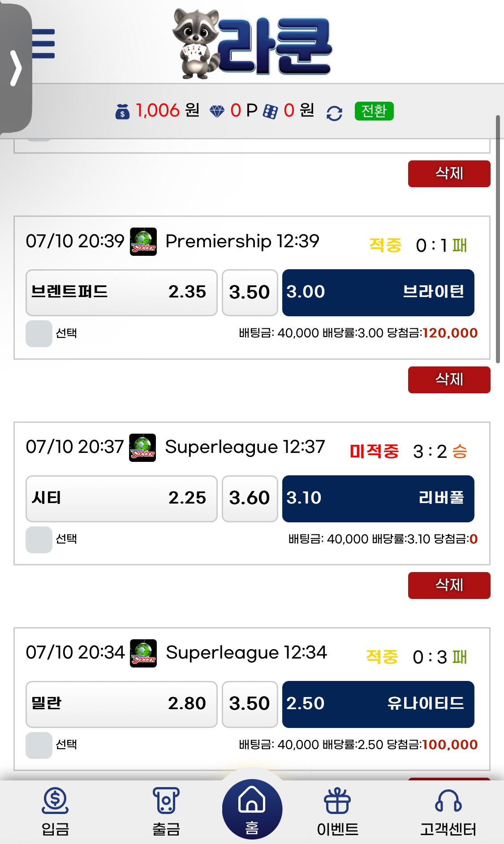
Task: Open the 출금 withdrawal tab
Action: click(x=166, y=812)
